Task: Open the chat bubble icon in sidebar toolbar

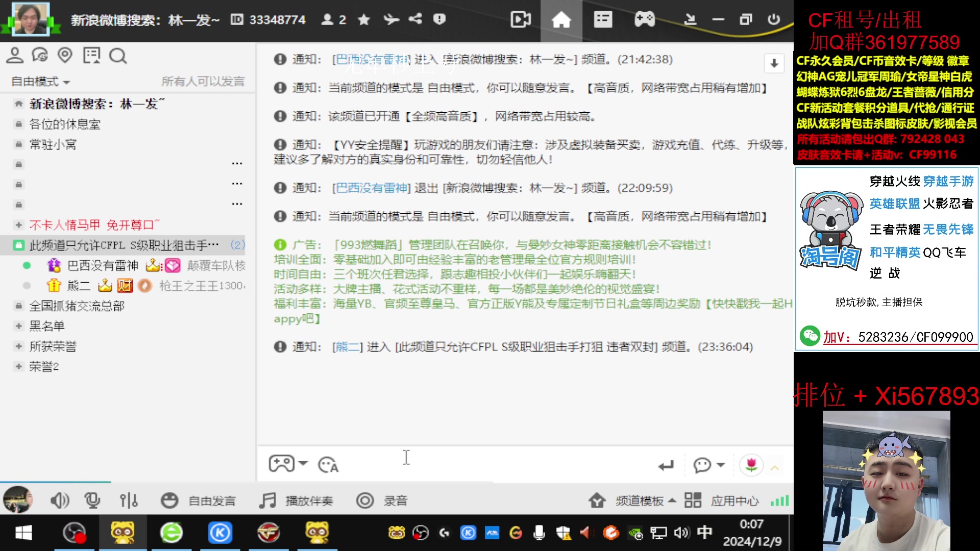Action: click(40, 55)
